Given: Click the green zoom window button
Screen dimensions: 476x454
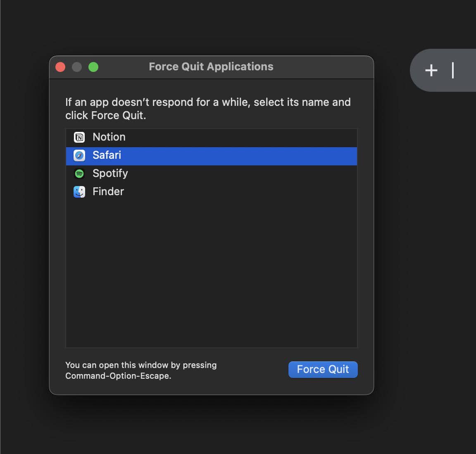Looking at the screenshot, I should coord(93,67).
